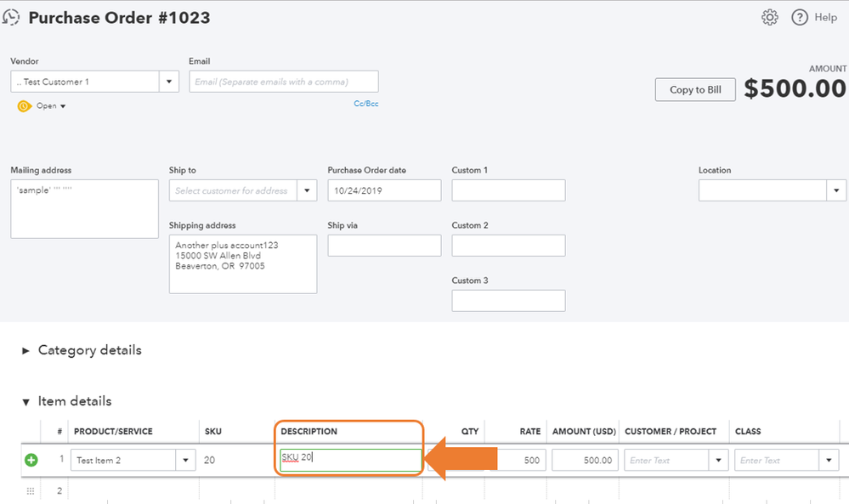
Task: Click the Email input field
Action: [x=283, y=82]
